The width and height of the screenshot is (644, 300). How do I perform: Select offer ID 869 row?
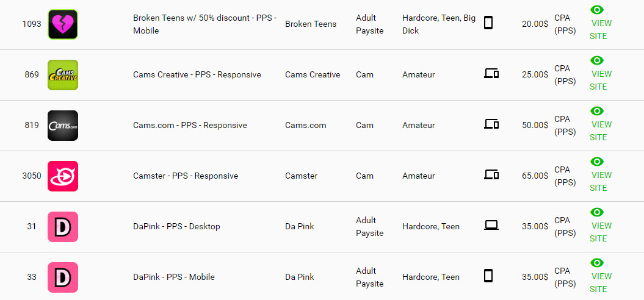click(x=322, y=75)
